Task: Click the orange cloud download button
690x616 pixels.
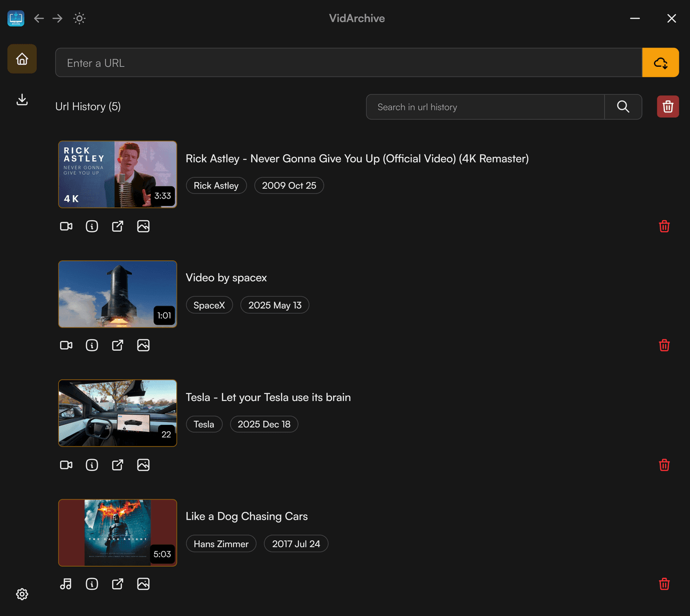Action: [660, 63]
